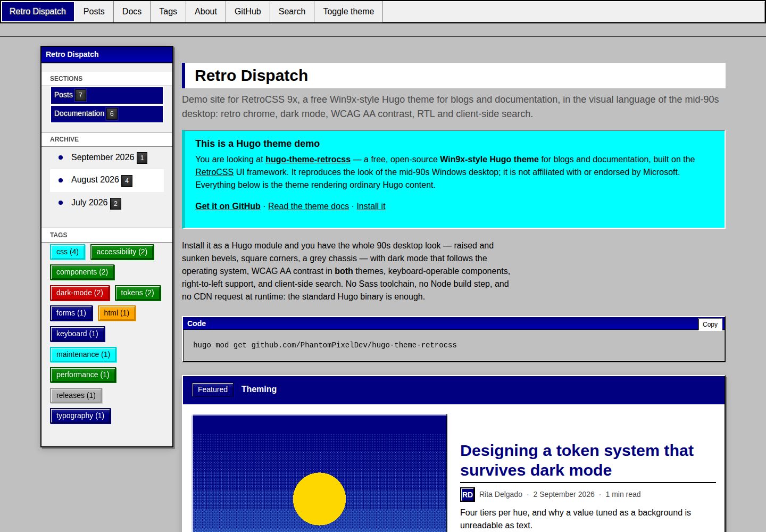The width and height of the screenshot is (766, 532).
Task: Select the Posts section in the sidebar
Action: click(107, 95)
